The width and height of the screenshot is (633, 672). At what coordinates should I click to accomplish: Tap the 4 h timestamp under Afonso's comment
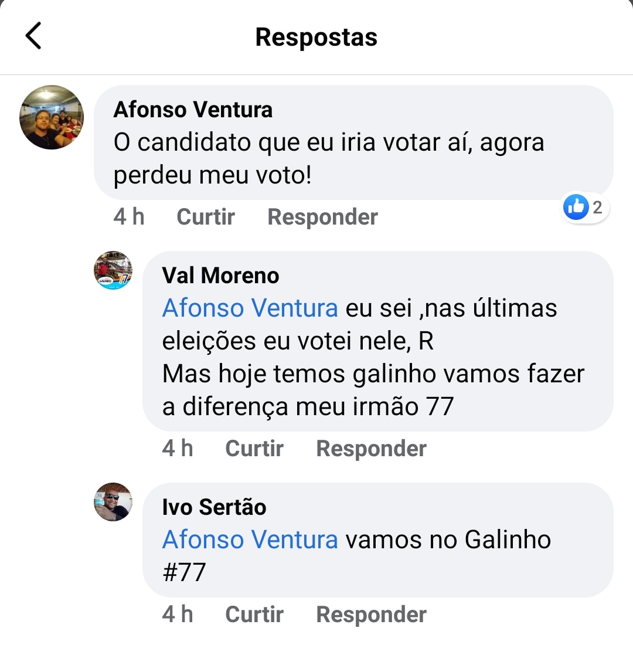[129, 217]
